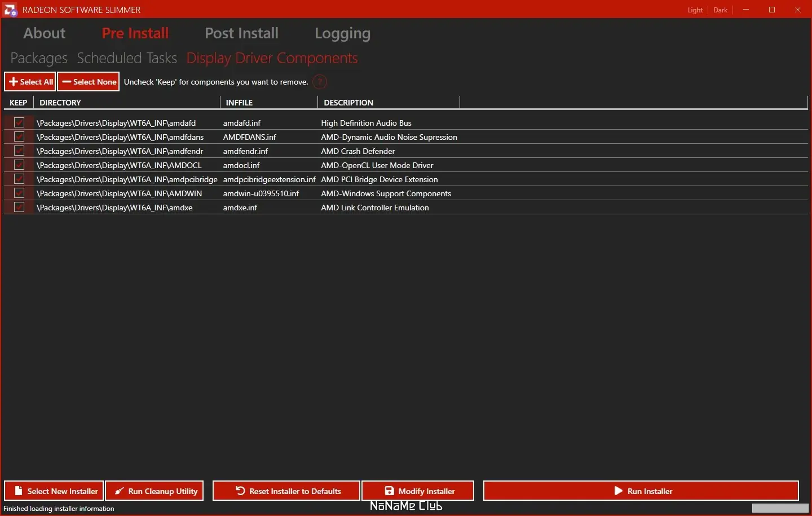
Task: Click the High Definition Audio Bus description
Action: point(367,123)
